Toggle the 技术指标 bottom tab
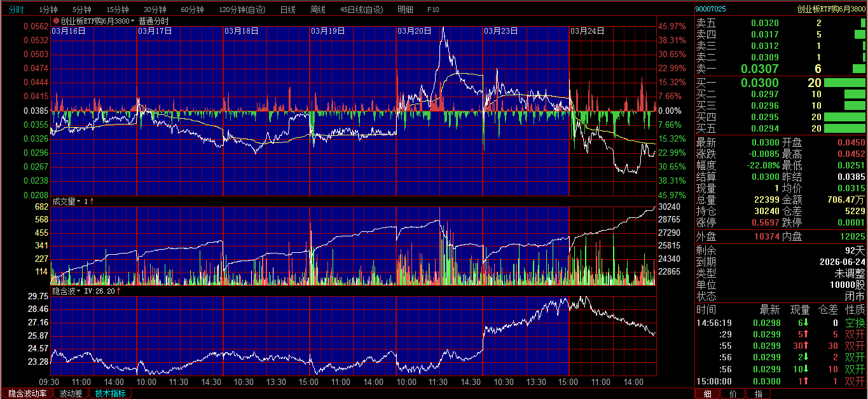The image size is (868, 399). 110,393
